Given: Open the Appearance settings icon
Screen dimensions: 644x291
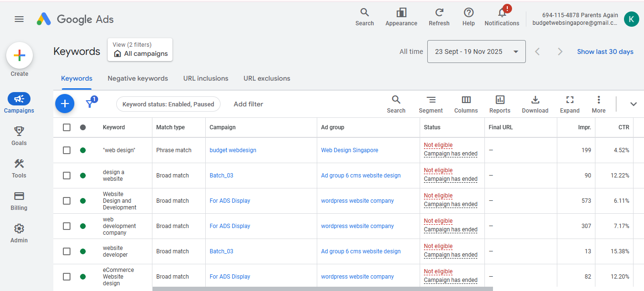Looking at the screenshot, I should tap(401, 13).
